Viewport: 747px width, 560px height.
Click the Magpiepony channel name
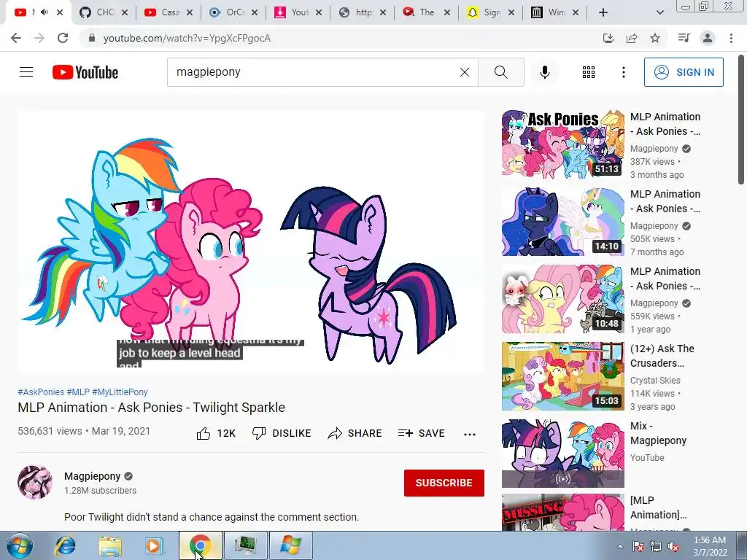tap(93, 476)
